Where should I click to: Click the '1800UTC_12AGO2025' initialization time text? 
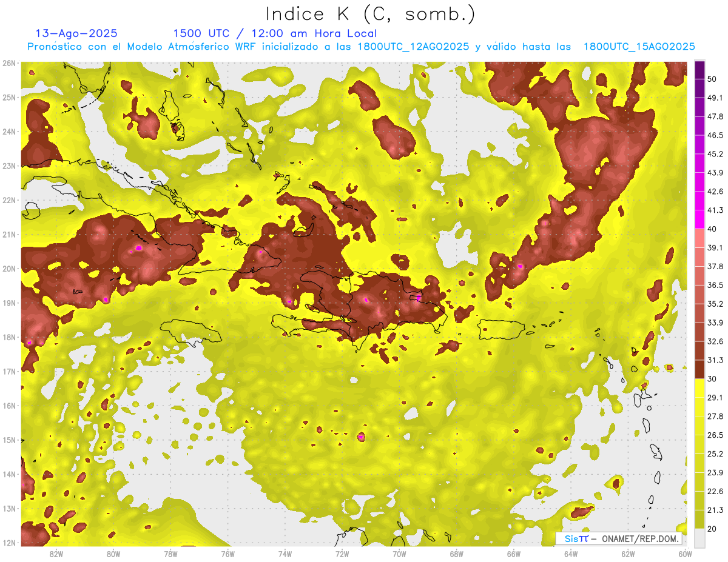click(x=413, y=47)
